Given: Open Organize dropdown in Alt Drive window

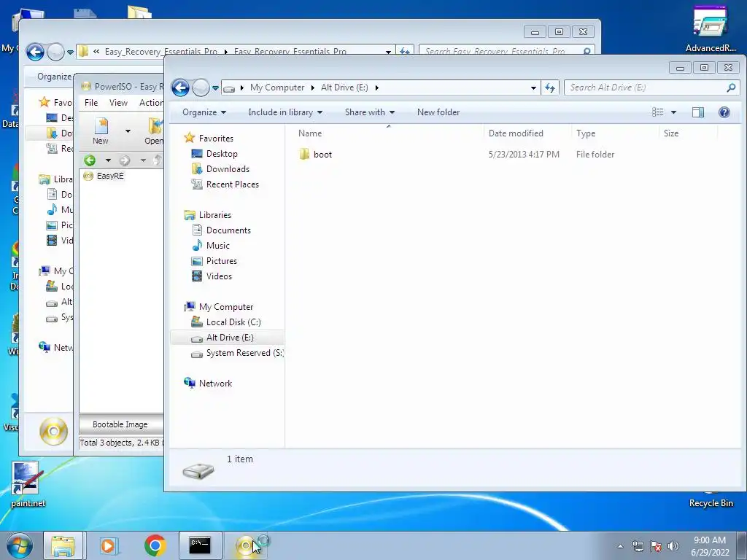Looking at the screenshot, I should [x=204, y=112].
